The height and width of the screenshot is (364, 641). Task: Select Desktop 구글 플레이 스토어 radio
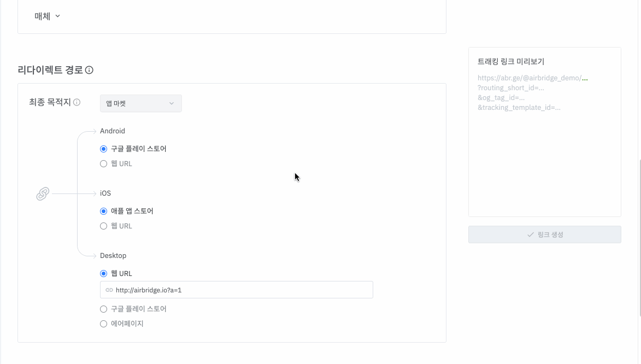point(103,309)
